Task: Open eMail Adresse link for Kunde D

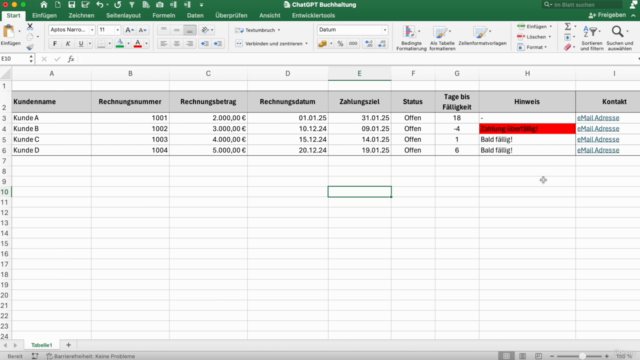Action: tap(598, 150)
